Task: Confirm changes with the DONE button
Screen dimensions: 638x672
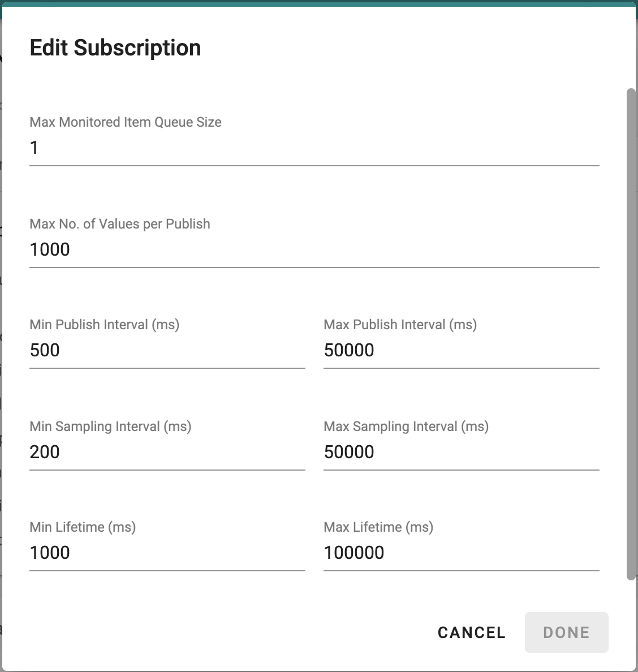Action: (566, 632)
